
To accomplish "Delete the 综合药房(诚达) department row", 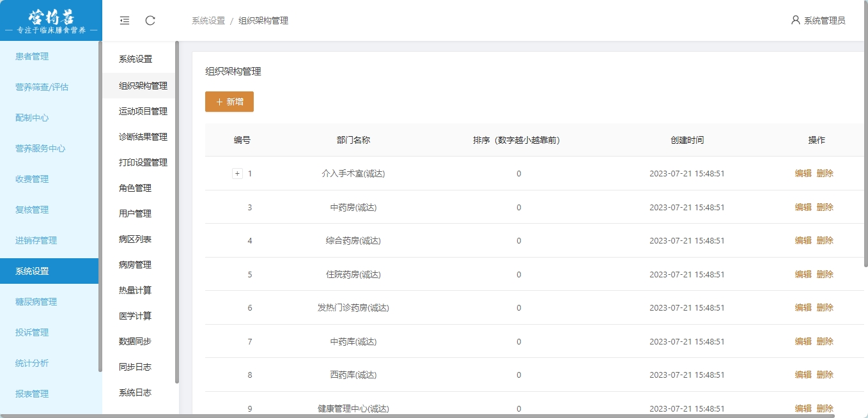I will pyautogui.click(x=825, y=240).
